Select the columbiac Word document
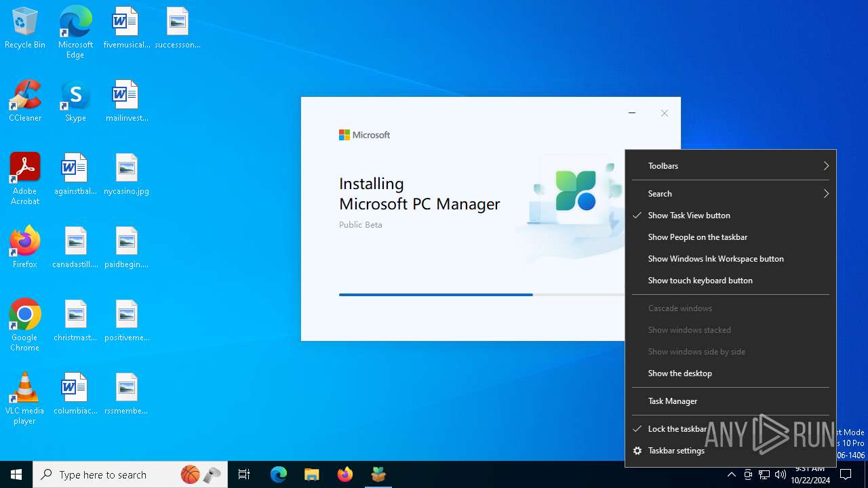868x488 pixels. click(75, 394)
